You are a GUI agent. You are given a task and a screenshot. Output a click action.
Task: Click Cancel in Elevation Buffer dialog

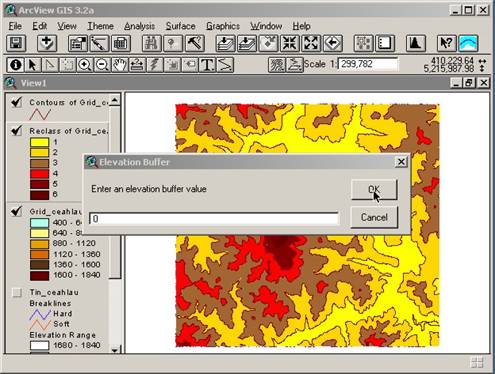pyautogui.click(x=374, y=217)
